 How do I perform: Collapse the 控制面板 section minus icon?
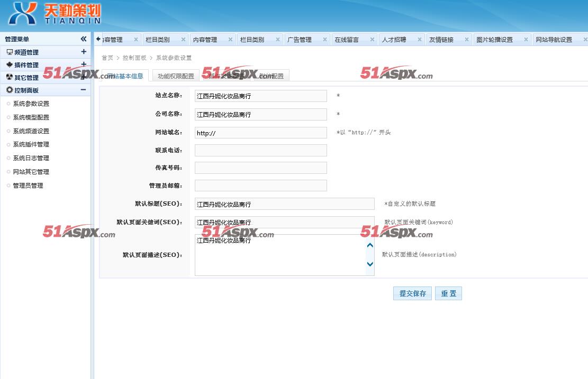click(84, 90)
